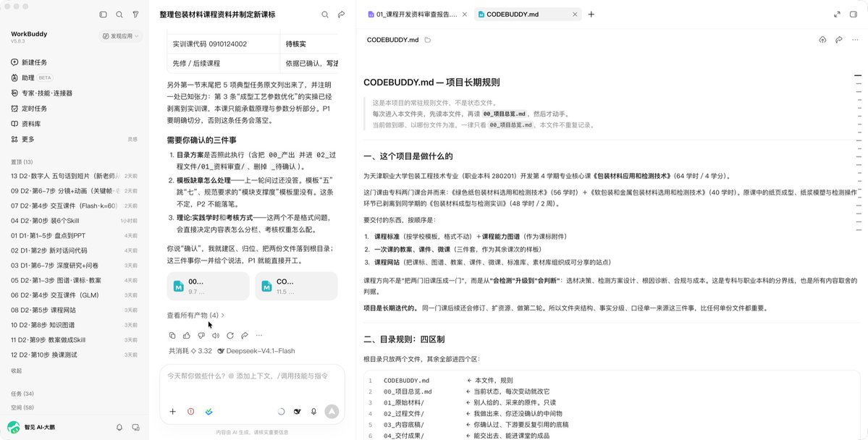Open the CO... markdown file card
This screenshot has width=868, height=440.
(296, 286)
